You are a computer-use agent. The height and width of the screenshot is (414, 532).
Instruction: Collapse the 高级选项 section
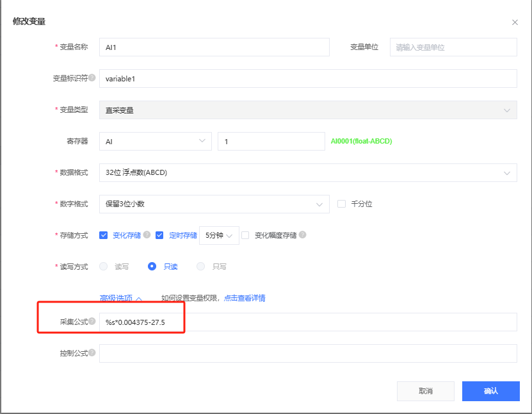click(x=120, y=298)
